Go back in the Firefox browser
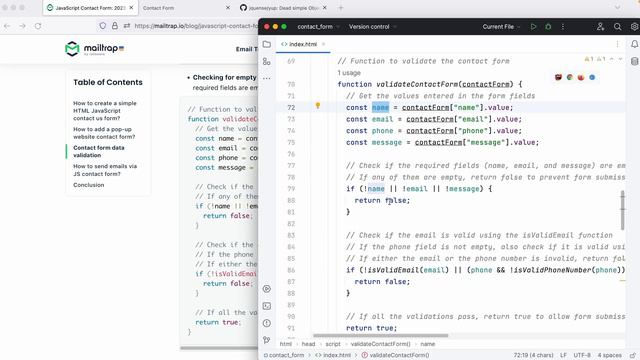Screen dimensions: 640x360 coord(7,26)
